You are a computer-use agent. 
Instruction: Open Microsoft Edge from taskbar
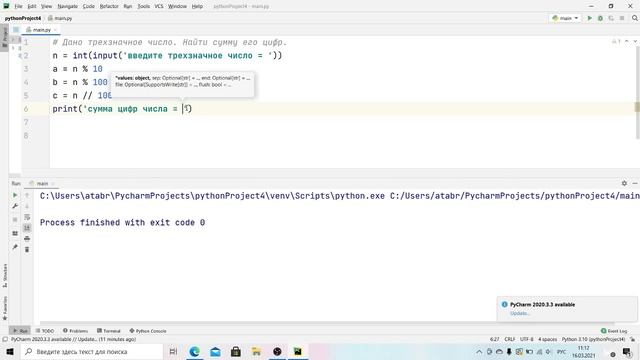[x=194, y=351]
